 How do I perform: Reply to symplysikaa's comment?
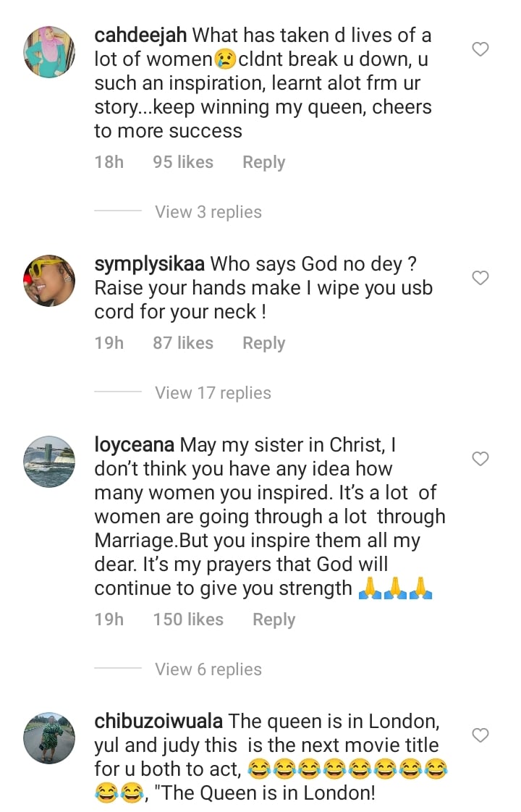point(263,343)
